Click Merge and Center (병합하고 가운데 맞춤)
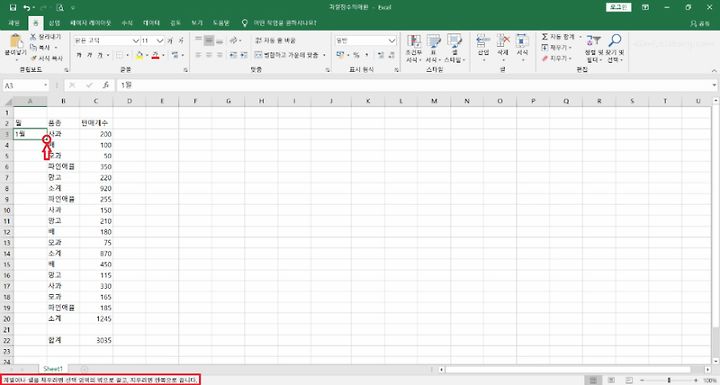Screen dimensions: 720x385 287,55
